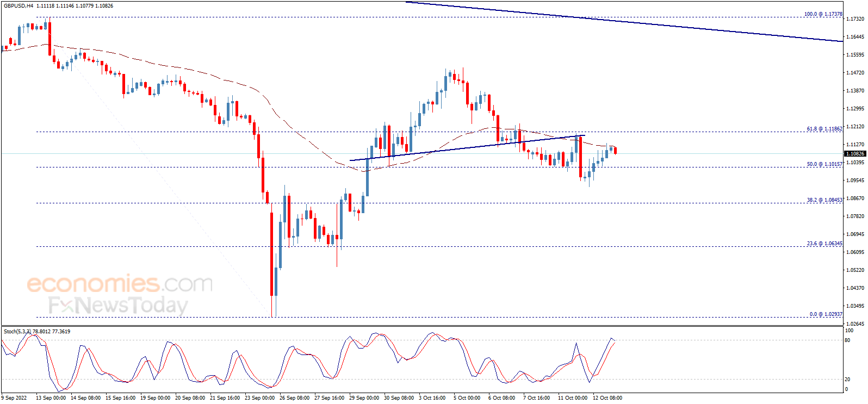The height and width of the screenshot is (404, 868).
Task: Click the 5 Oct 00:00 time label
Action: [x=467, y=398]
